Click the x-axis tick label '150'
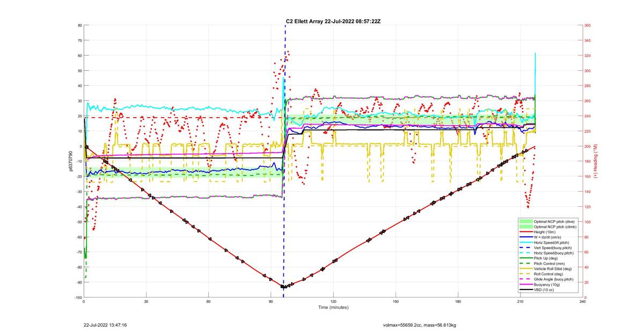This screenshot has height=334, width=644. [396, 302]
